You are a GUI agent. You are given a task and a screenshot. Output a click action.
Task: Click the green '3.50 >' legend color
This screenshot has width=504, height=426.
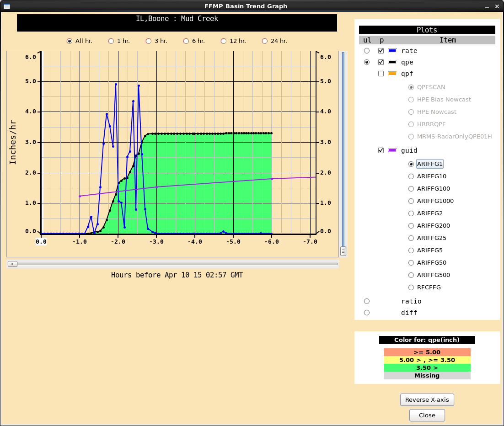click(x=427, y=367)
